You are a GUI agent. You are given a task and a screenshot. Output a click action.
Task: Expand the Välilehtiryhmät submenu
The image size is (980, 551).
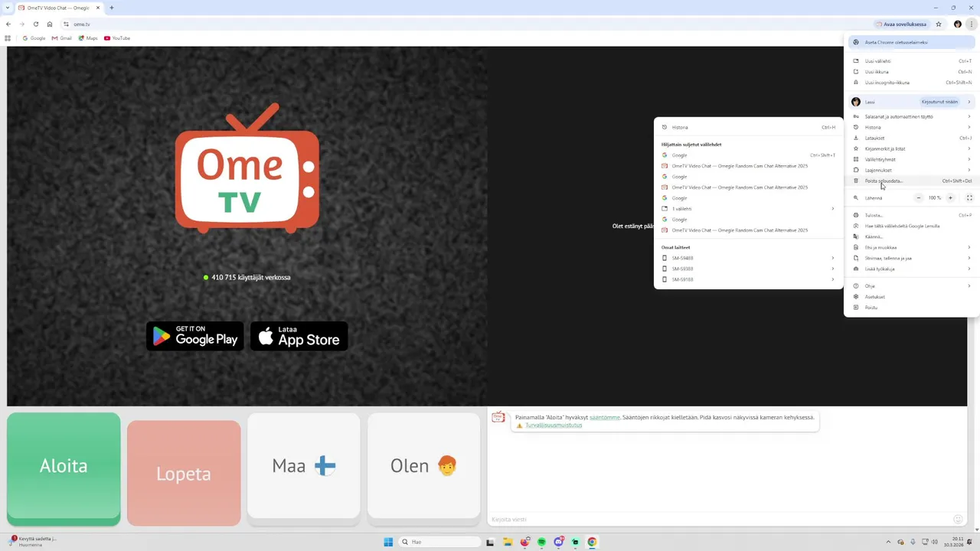[911, 159]
